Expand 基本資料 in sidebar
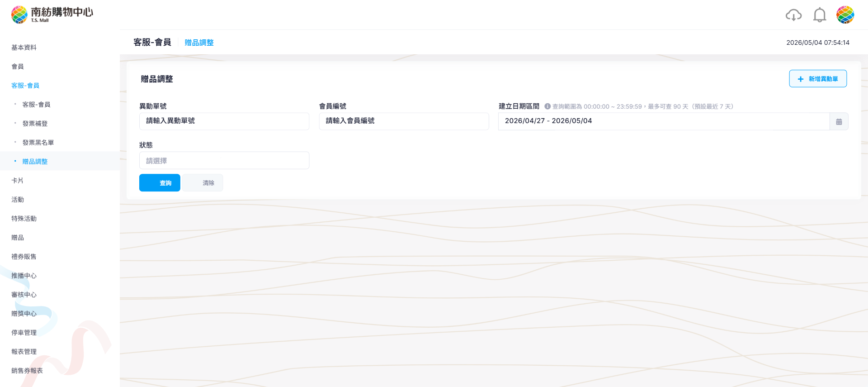The width and height of the screenshot is (868, 387). pos(24,48)
